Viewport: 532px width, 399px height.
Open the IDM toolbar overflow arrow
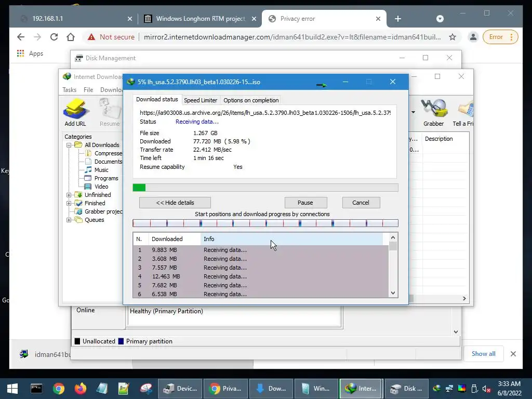413,112
